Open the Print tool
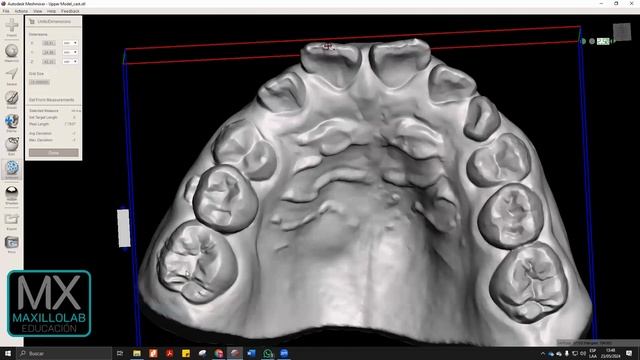The height and width of the screenshot is (360, 640). 11,244
